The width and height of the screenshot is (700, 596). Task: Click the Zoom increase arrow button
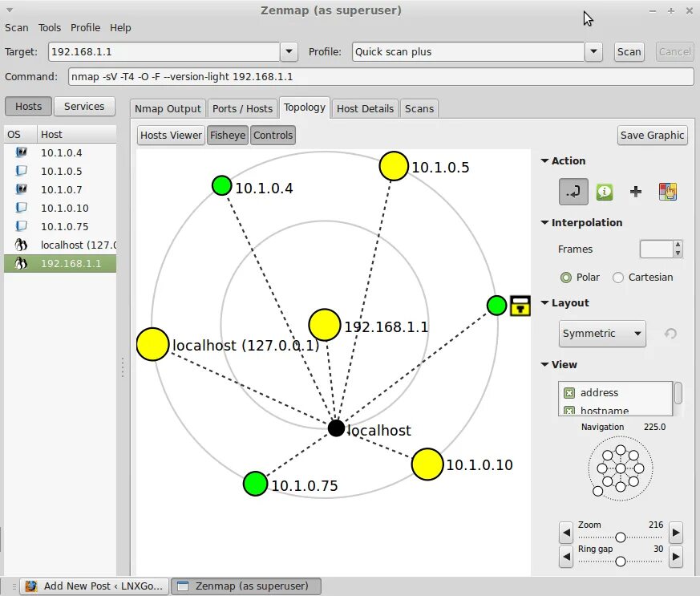point(676,533)
